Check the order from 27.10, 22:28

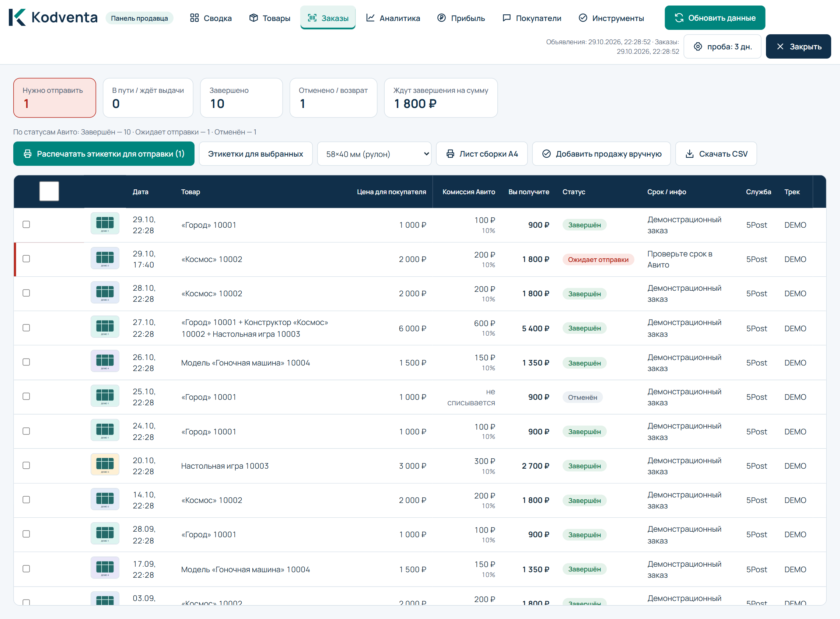point(26,328)
